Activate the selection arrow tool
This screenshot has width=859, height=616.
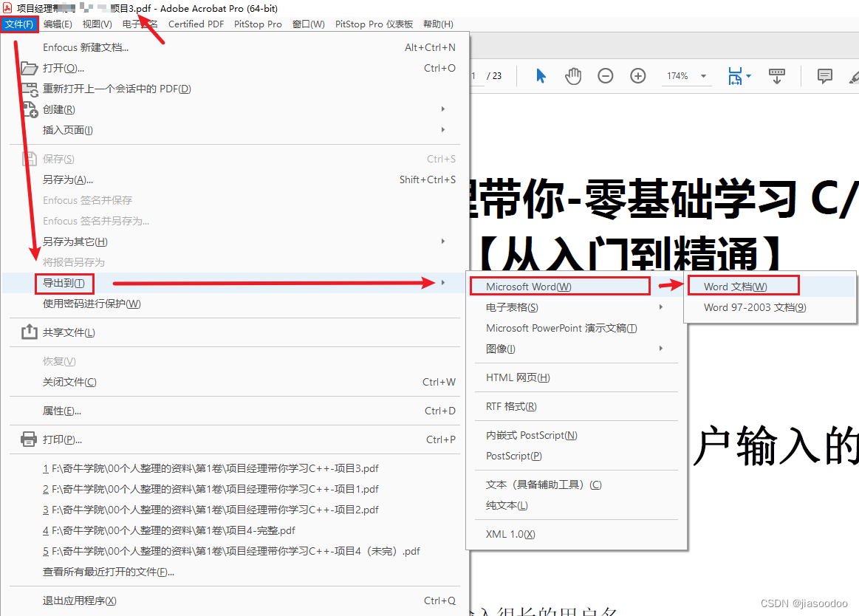click(x=541, y=75)
